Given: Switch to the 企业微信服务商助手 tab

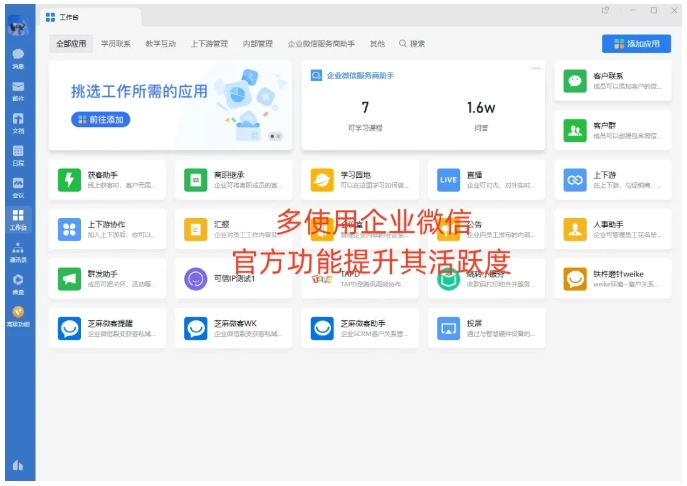Looking at the screenshot, I should pos(321,44).
